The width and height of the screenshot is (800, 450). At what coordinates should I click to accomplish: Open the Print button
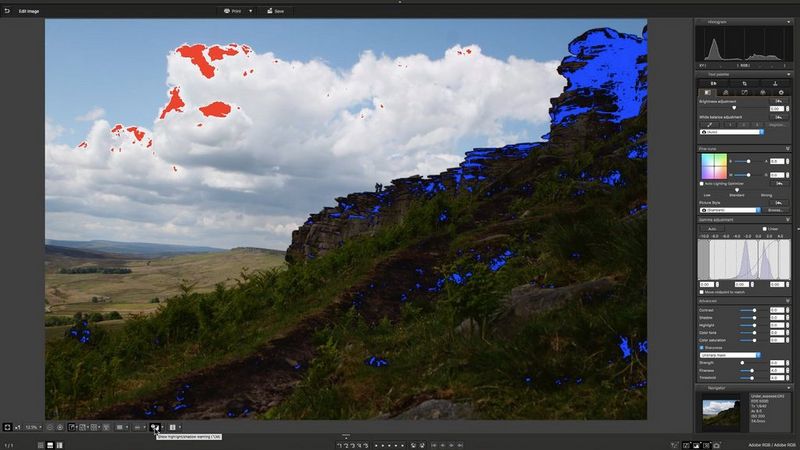[233, 11]
